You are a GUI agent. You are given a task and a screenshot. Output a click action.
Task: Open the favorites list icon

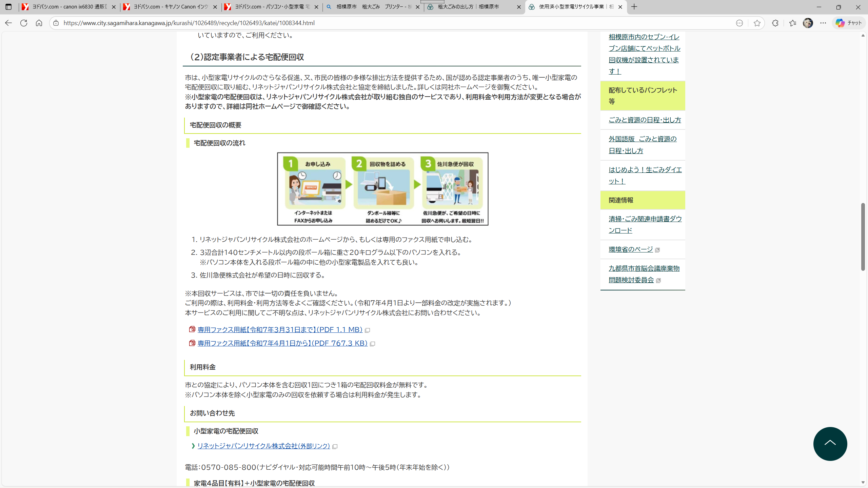click(x=792, y=23)
